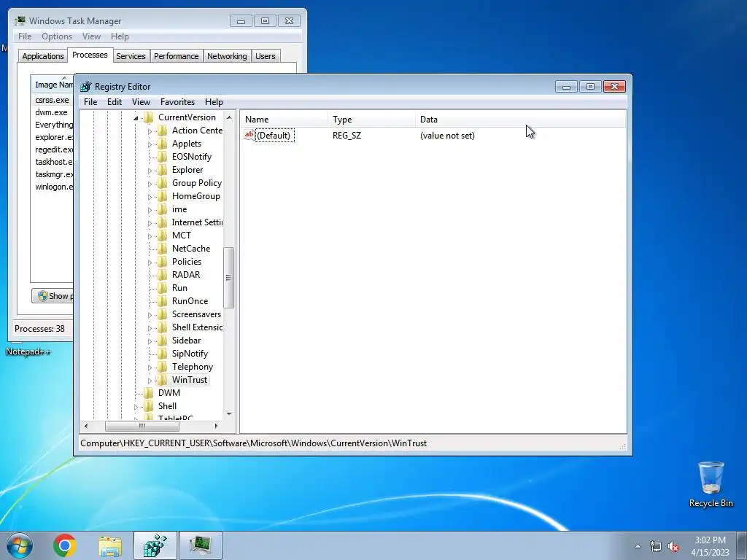The width and height of the screenshot is (747, 560).
Task: Expand the Action Center key arrow
Action: 150,131
